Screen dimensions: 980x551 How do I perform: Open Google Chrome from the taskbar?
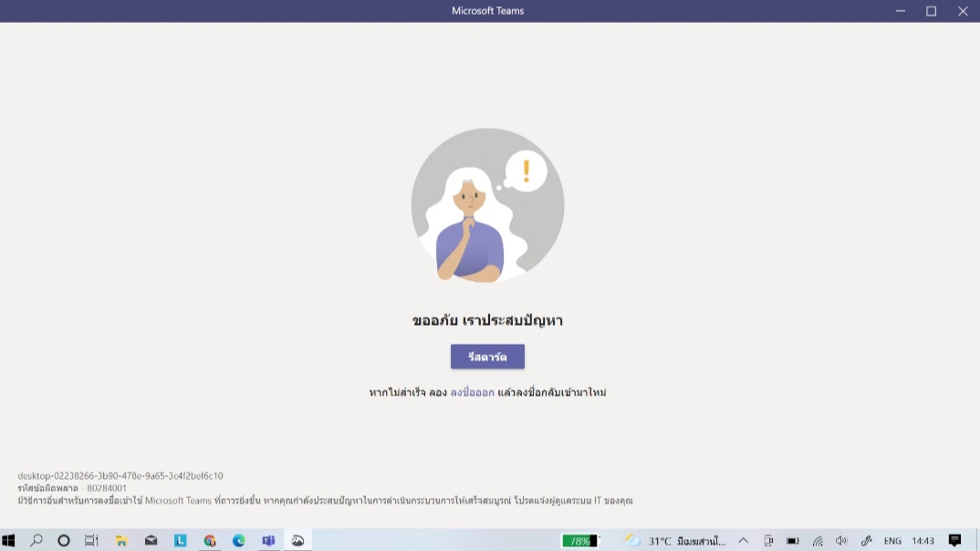click(209, 540)
